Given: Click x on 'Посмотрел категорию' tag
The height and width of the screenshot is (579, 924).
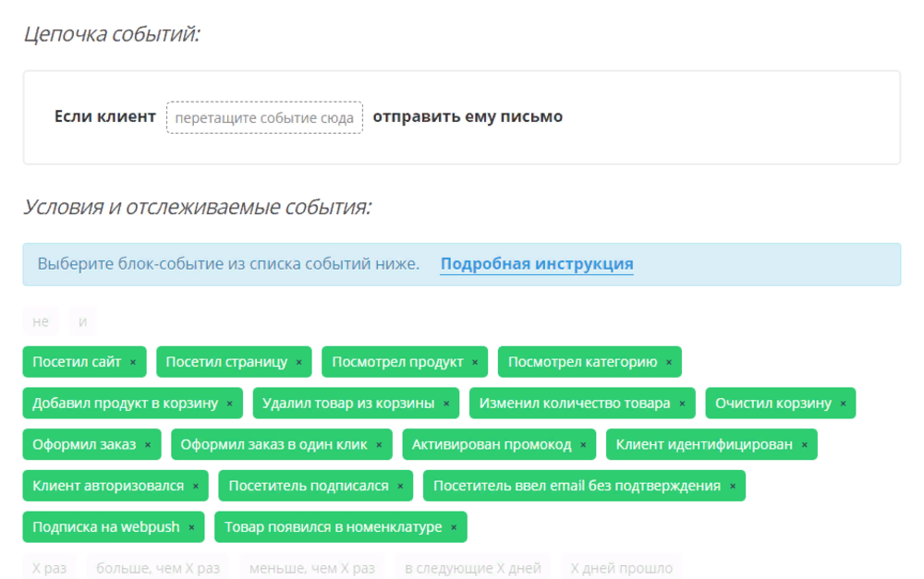Looking at the screenshot, I should pos(669,362).
